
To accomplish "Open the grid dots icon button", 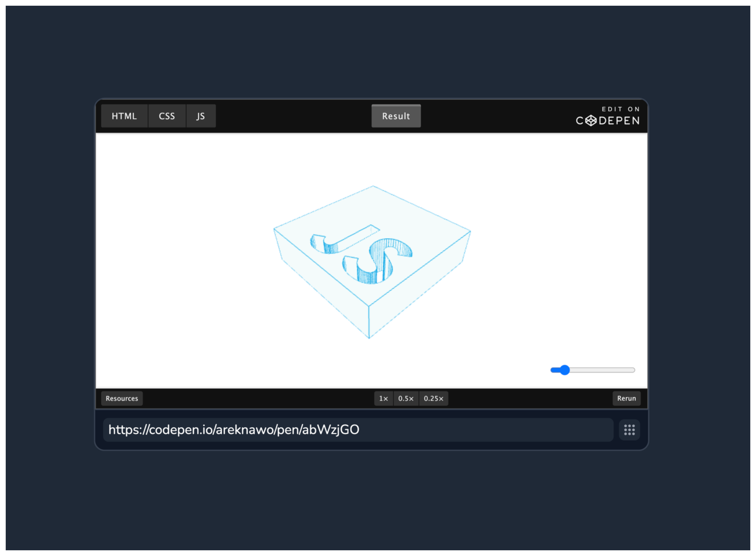I will [629, 430].
